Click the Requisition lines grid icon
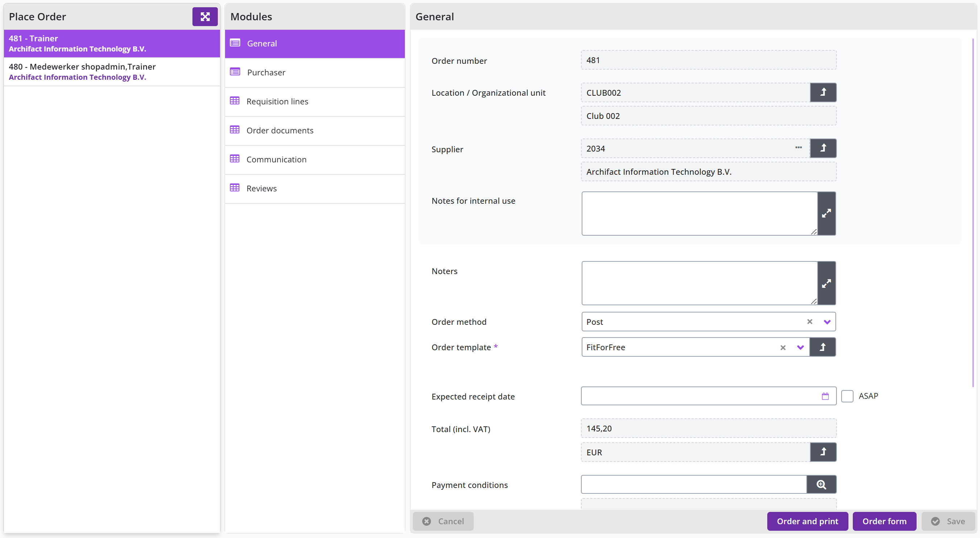The width and height of the screenshot is (980, 538). coord(235,101)
